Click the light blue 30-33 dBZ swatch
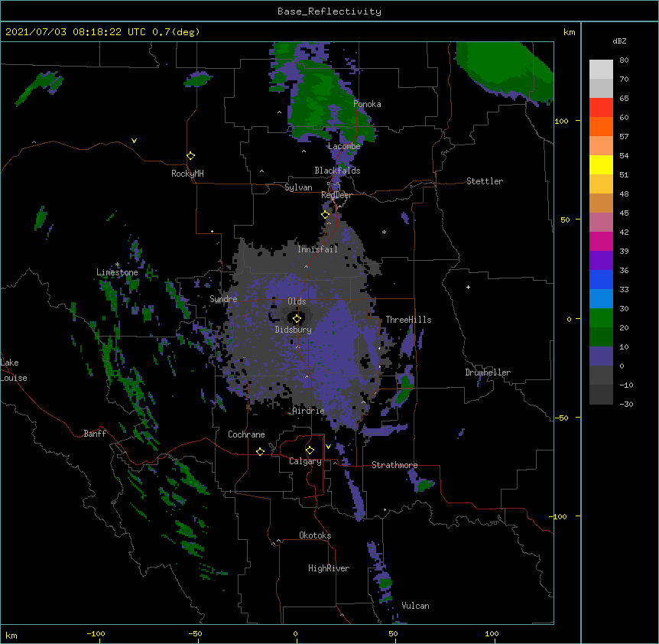Viewport: 659px width, 644px height. pos(601,299)
